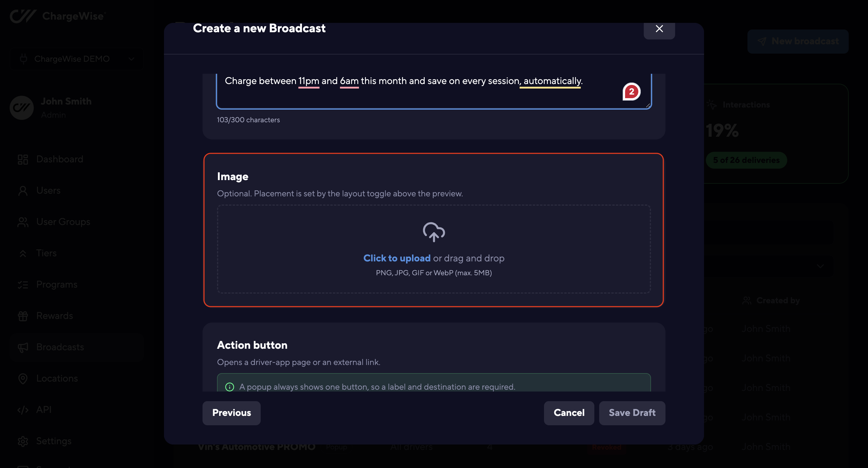Click the 'Click to upload' link
This screenshot has height=468, width=868.
pos(397,258)
